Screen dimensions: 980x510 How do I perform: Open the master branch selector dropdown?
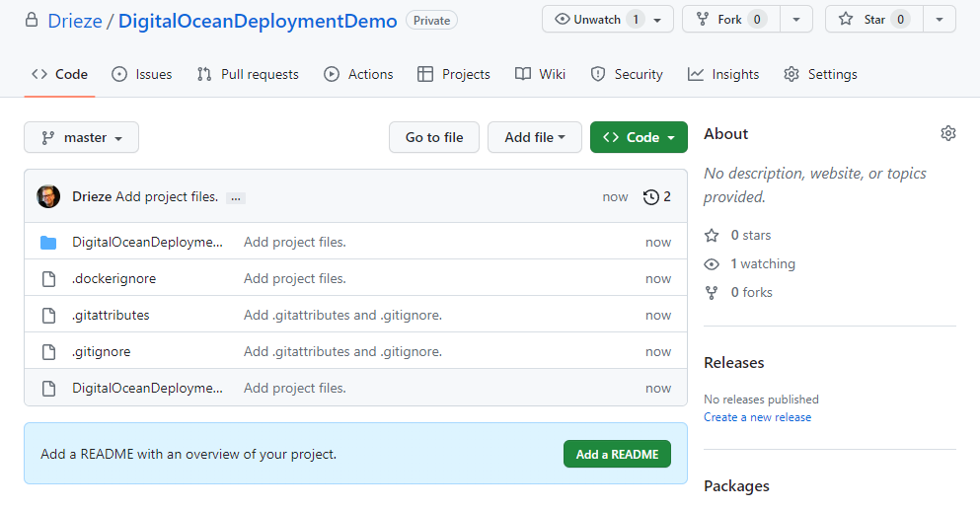(x=81, y=137)
